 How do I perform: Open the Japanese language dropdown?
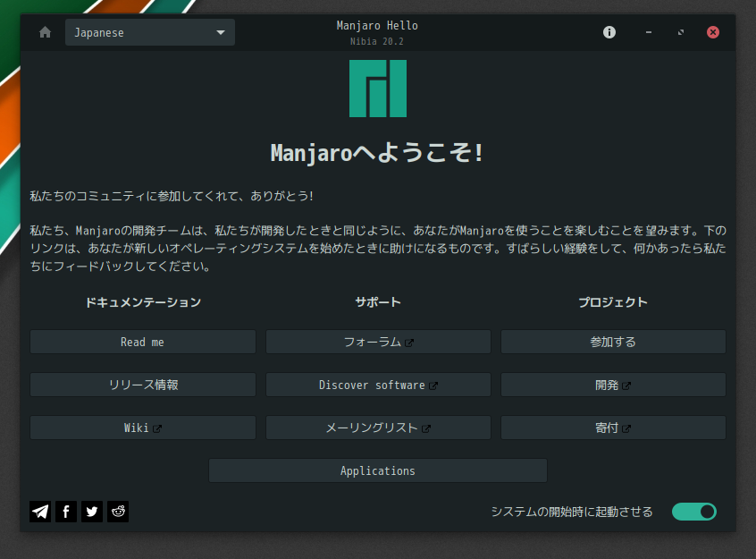pos(150,32)
